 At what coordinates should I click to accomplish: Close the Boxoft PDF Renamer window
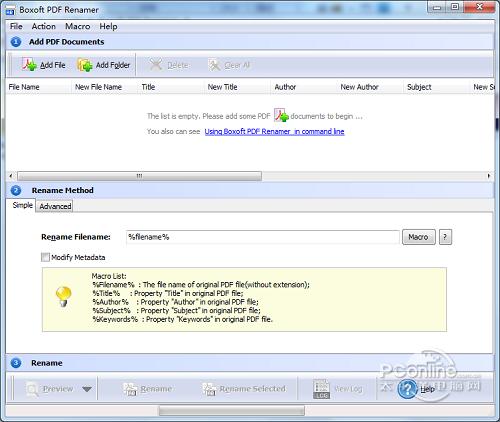click(479, 7)
